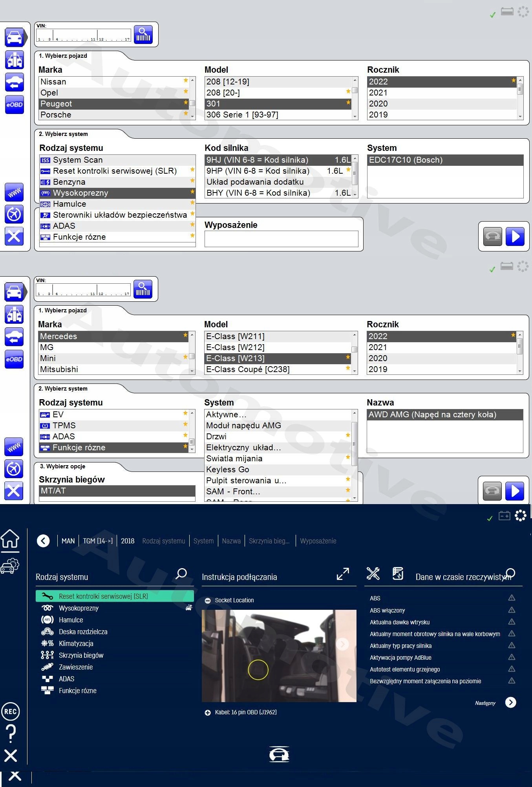Click the car-with-gear icon below Home
This screenshot has height=787, width=532.
(x=10, y=566)
